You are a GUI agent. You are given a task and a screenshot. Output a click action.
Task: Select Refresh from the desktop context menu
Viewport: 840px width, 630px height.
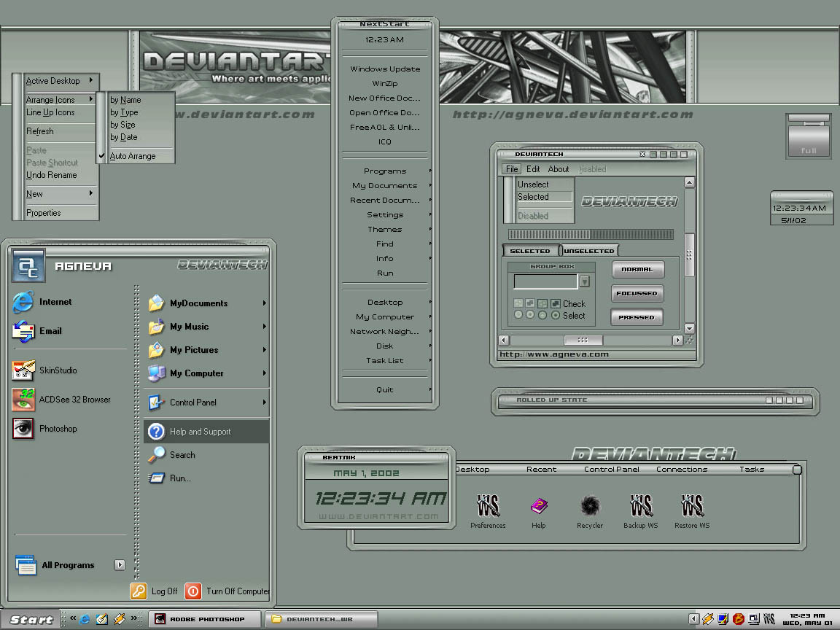(40, 131)
